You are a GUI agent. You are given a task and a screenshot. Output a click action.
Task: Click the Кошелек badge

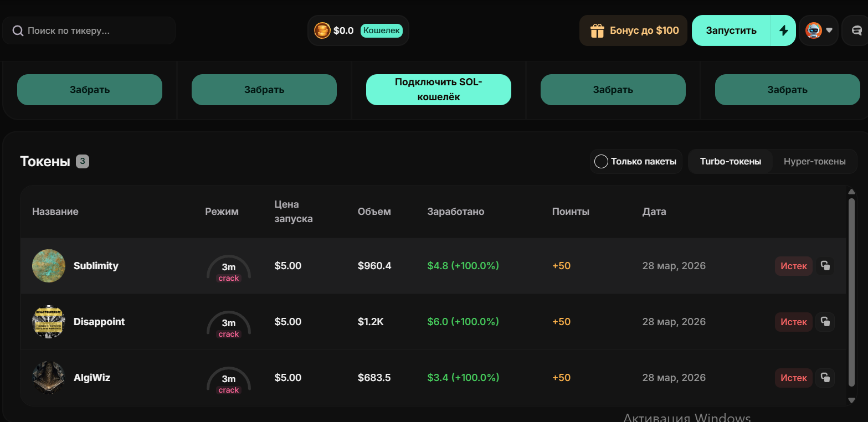382,30
